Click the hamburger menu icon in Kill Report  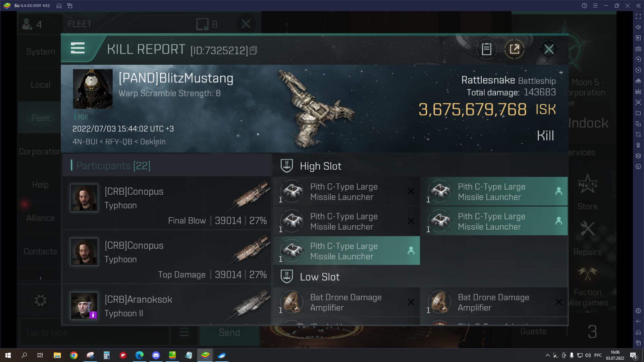click(78, 49)
